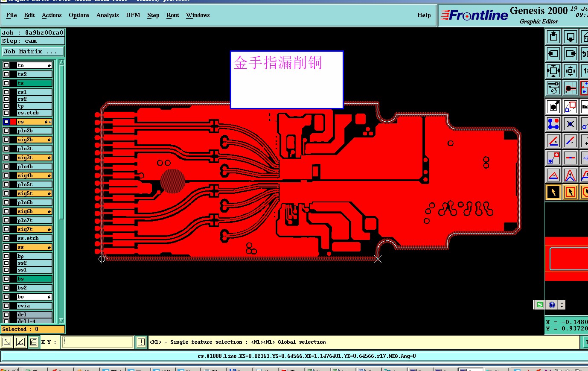
Task: Click the green S input method icon
Action: (x=540, y=305)
